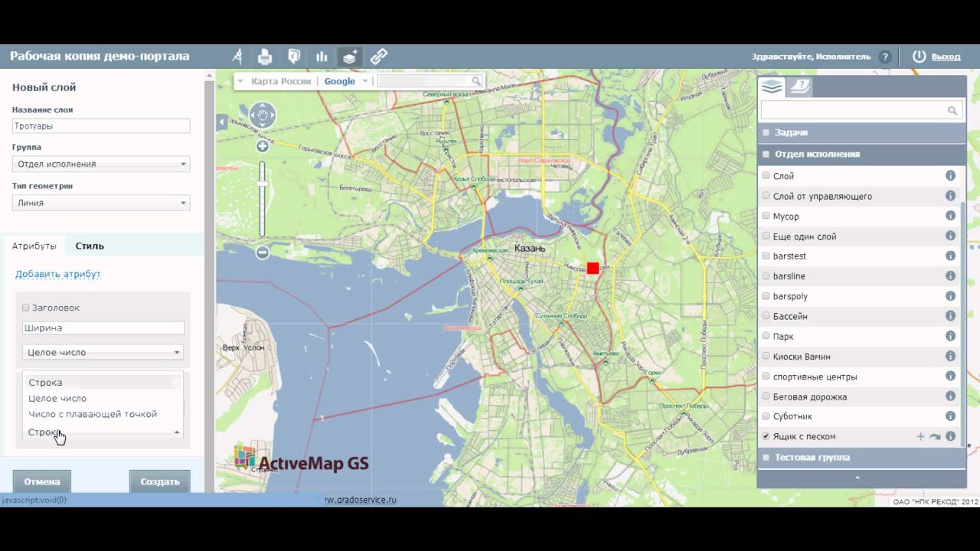This screenshot has width=980, height=551.
Task: Show info for Киоски Вамин layer
Action: [950, 356]
